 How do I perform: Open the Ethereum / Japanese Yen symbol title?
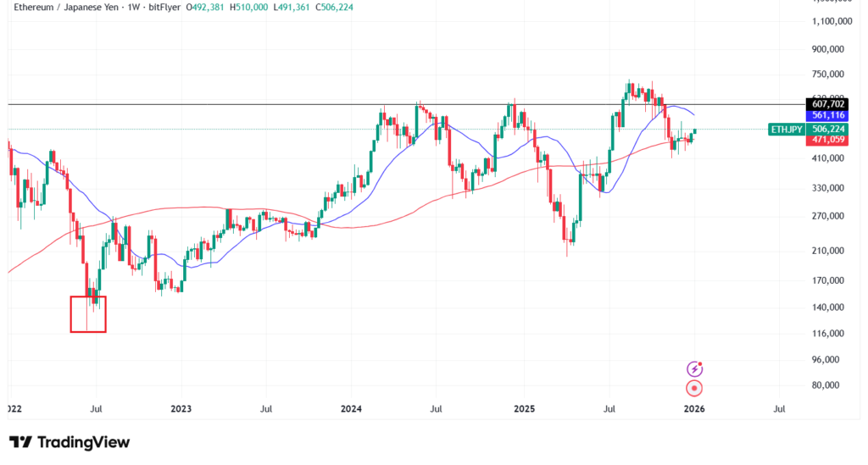64,8
